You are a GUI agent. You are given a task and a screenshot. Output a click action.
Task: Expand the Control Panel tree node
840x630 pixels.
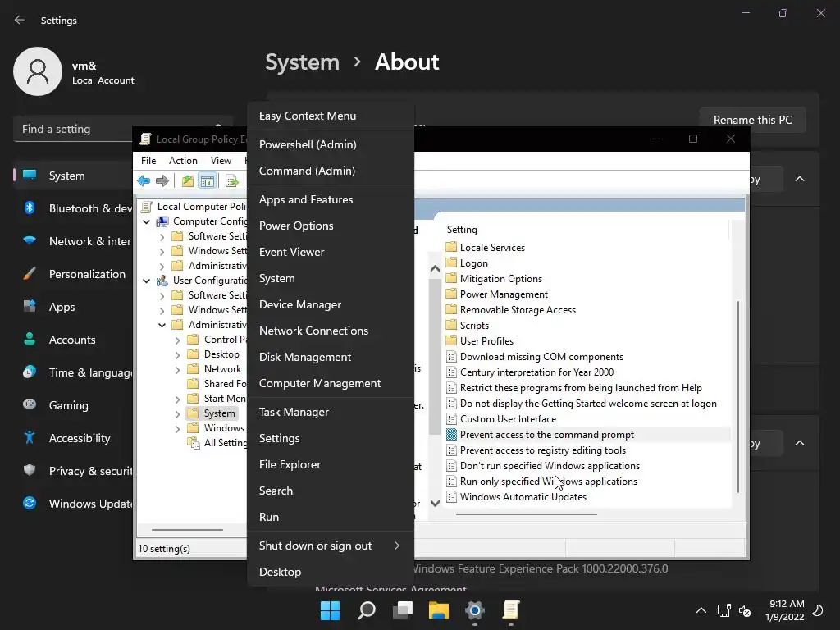(x=177, y=340)
